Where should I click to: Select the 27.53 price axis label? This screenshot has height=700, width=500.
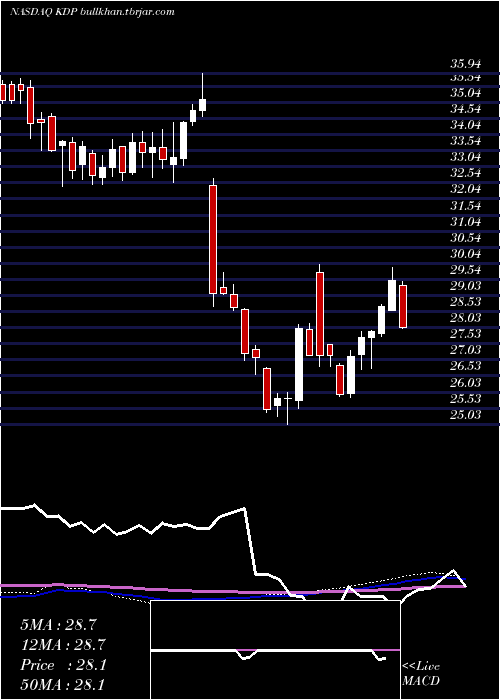tap(466, 334)
